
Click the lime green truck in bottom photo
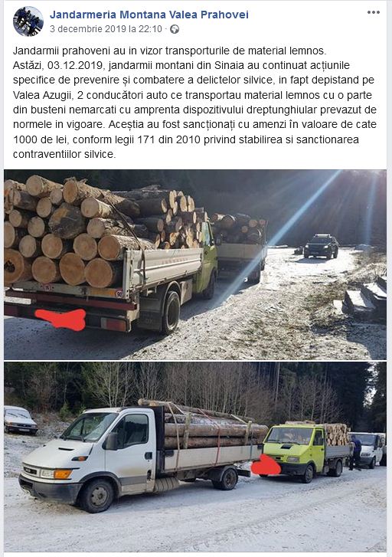(305, 452)
